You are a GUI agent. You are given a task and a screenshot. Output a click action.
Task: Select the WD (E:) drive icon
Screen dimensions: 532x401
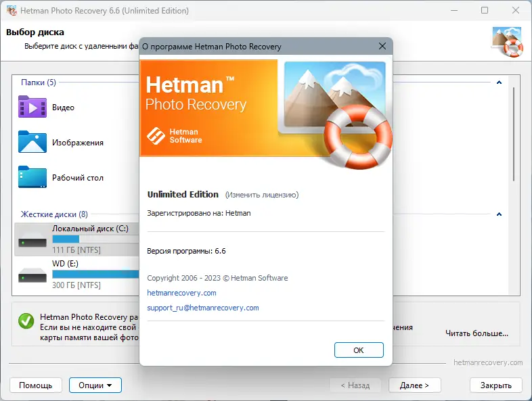pyautogui.click(x=32, y=275)
